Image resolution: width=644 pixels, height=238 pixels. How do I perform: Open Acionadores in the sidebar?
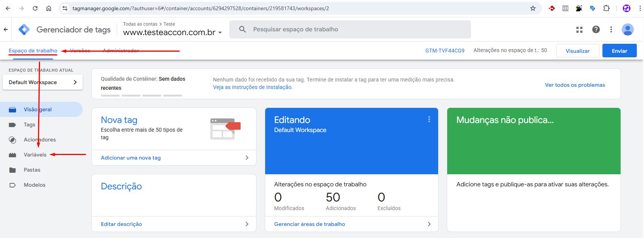[x=39, y=140]
